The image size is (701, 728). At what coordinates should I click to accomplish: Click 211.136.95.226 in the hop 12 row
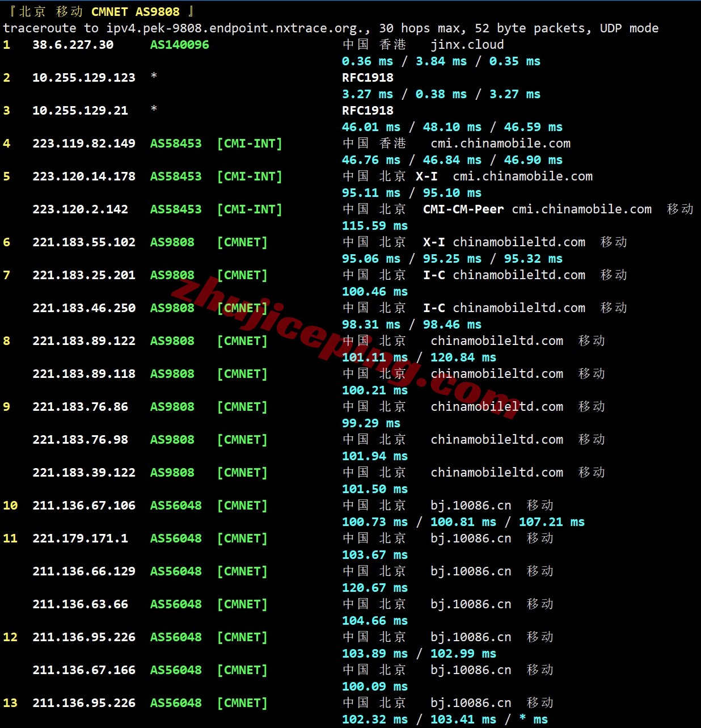[x=84, y=637]
